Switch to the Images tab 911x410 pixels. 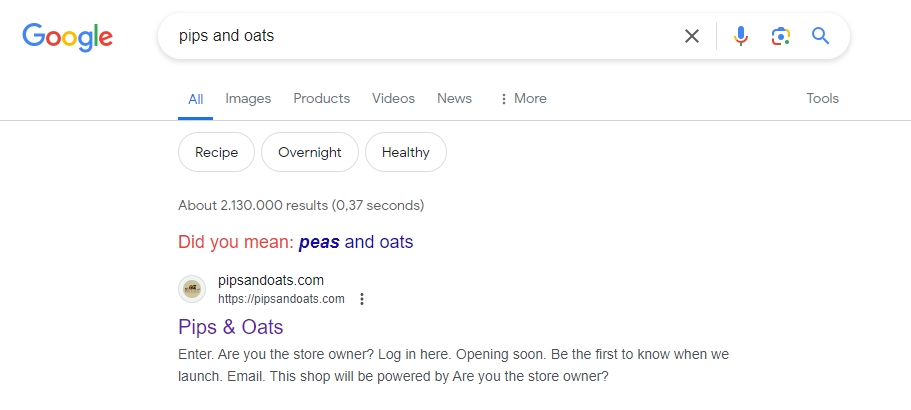(248, 98)
